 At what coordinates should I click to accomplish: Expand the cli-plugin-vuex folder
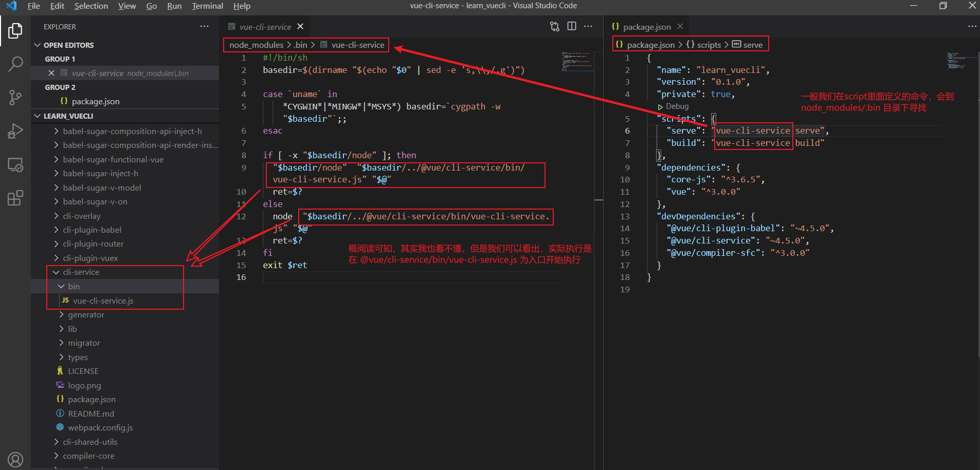point(90,258)
